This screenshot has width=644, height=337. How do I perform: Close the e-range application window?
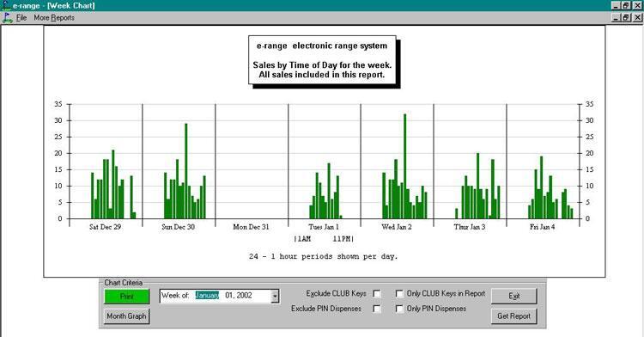pos(636,6)
